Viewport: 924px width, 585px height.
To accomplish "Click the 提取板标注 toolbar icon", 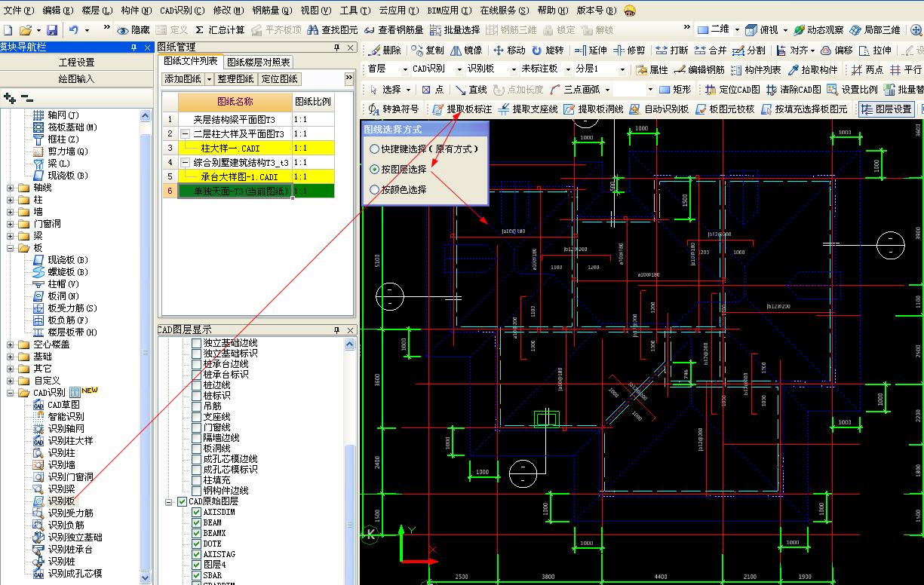I will click(438, 109).
